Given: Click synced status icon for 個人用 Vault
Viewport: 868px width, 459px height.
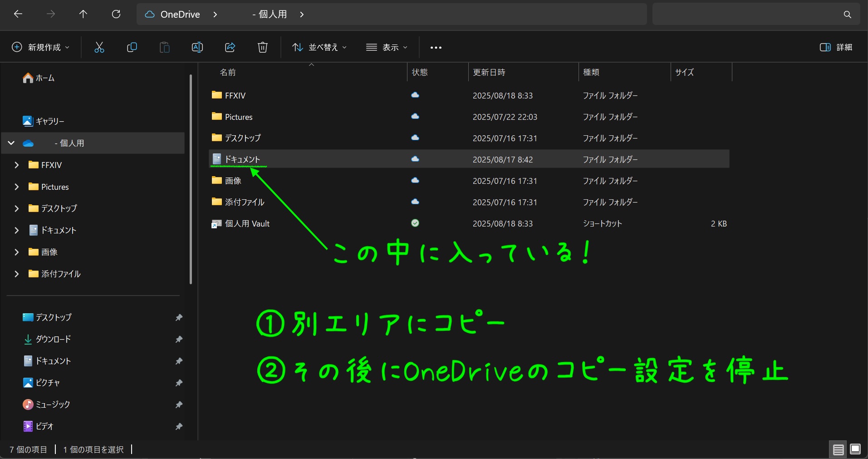Looking at the screenshot, I should pos(415,223).
